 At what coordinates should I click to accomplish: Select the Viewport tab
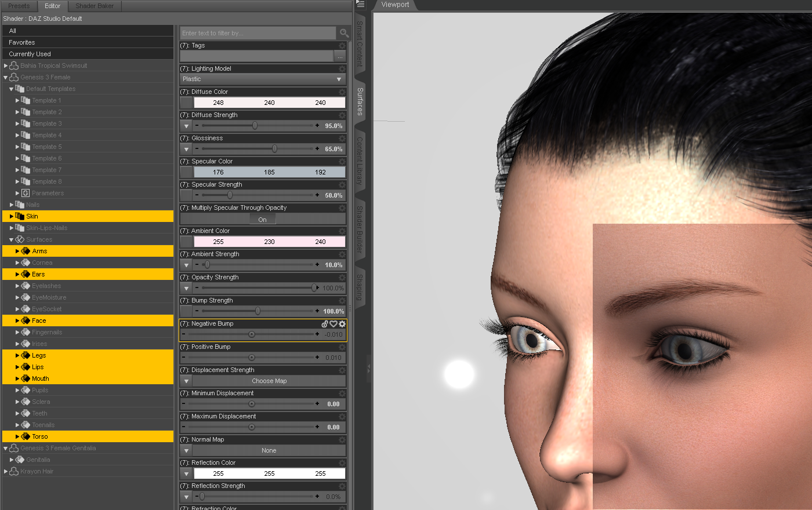click(x=395, y=5)
